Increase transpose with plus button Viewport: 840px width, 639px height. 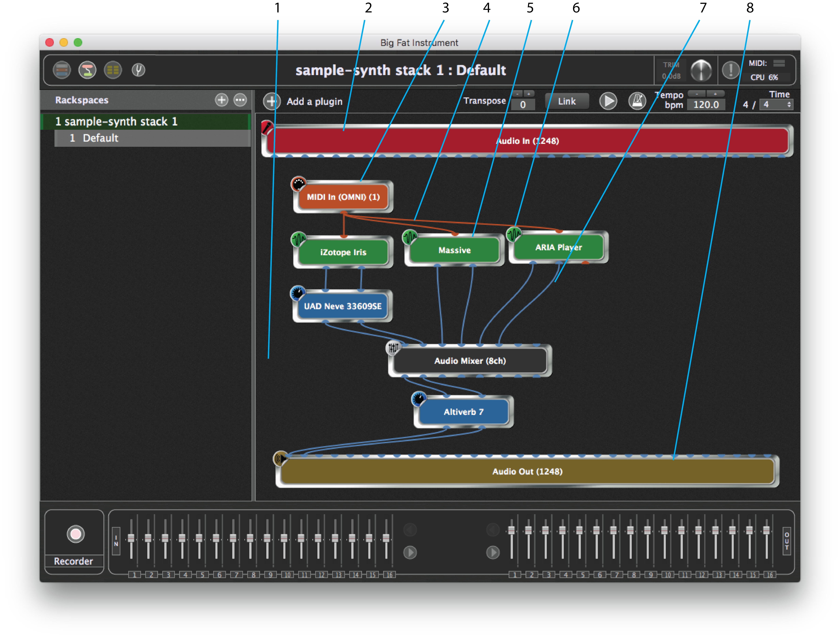(x=528, y=94)
